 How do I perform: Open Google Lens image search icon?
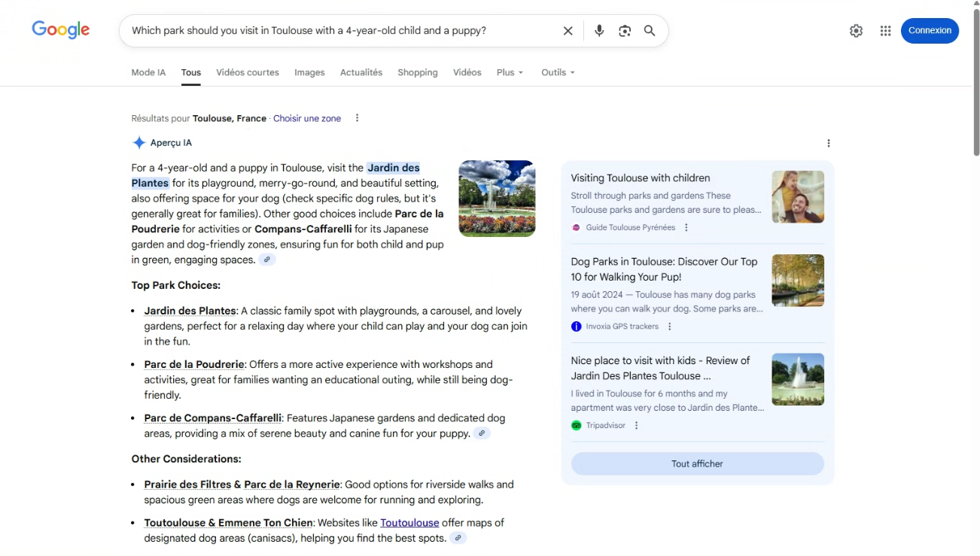(x=625, y=31)
